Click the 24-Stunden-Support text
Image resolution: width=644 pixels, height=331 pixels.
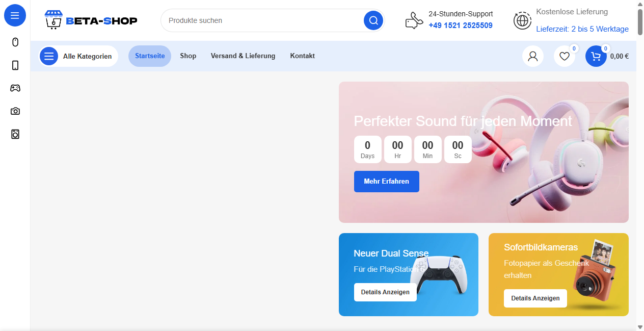pyautogui.click(x=461, y=14)
